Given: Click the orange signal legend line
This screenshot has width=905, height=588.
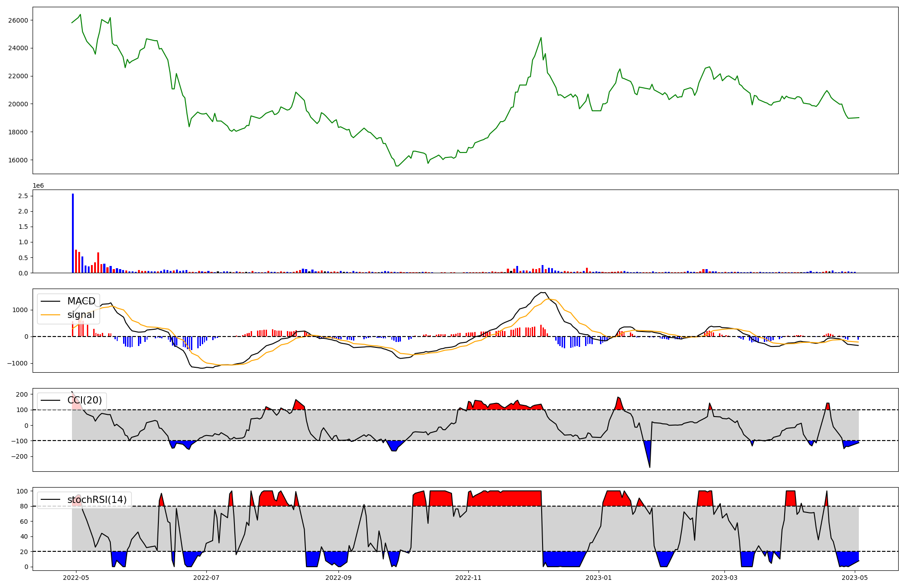Looking at the screenshot, I should (x=51, y=315).
